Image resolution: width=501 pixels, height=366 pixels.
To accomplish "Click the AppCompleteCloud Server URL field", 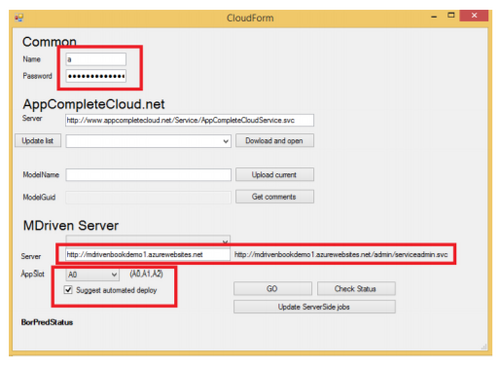I will tap(189, 120).
